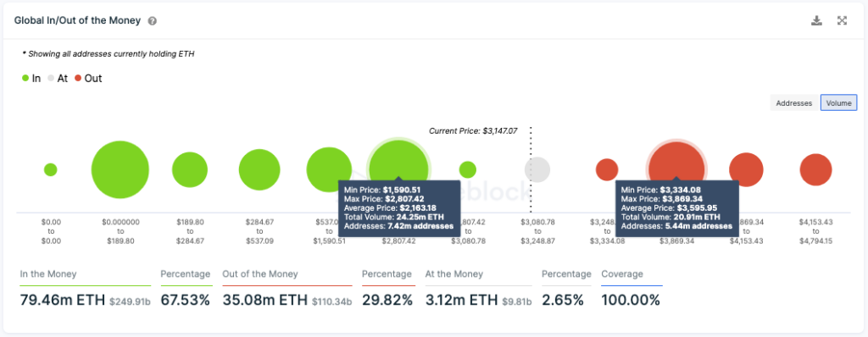
Task: Select green bubble for $189.80 to $284.67
Action: tap(190, 170)
